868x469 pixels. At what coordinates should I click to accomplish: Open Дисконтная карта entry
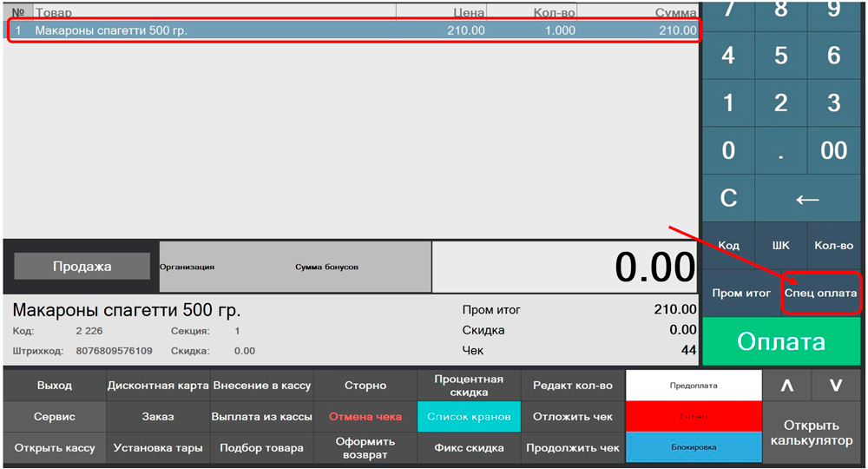(x=158, y=386)
